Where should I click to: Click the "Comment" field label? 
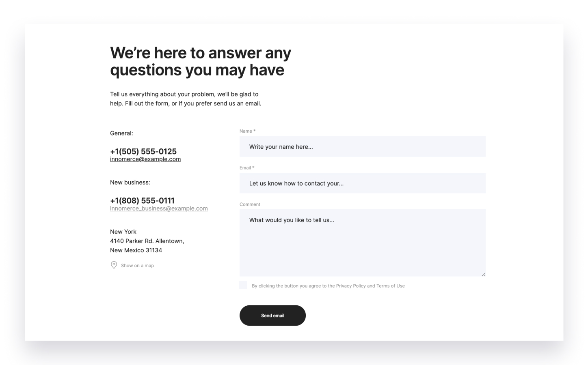point(250,204)
